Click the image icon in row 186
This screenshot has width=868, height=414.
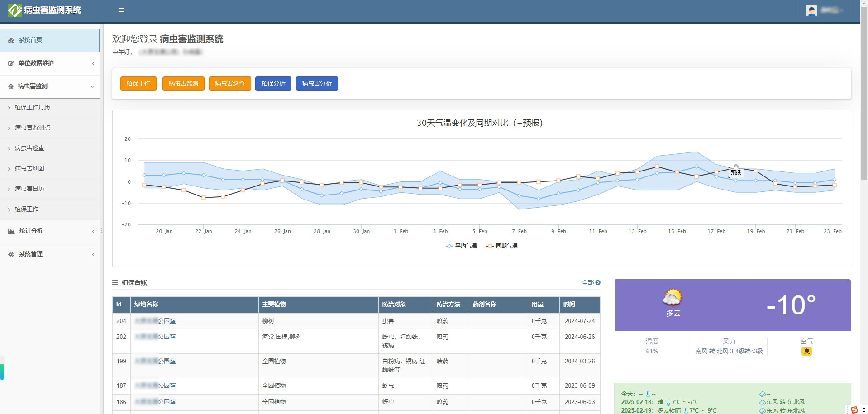click(x=173, y=402)
